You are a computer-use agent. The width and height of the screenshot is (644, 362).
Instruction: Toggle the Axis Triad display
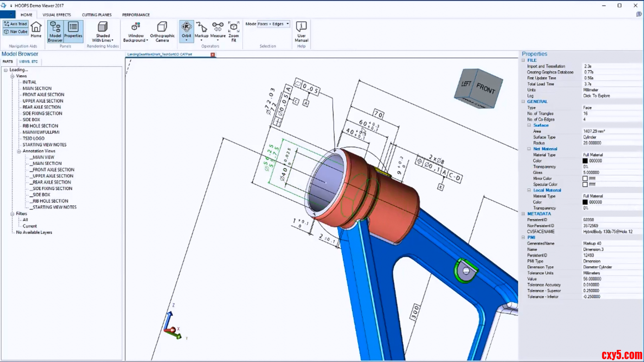click(16, 24)
